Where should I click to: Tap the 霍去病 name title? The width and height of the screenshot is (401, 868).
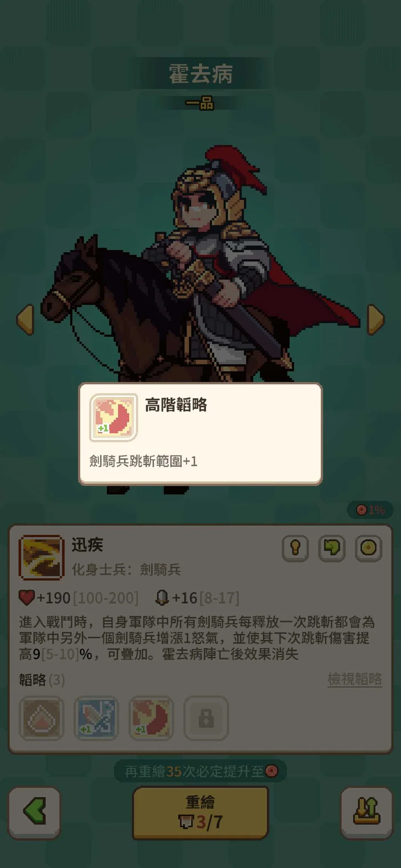point(200,73)
